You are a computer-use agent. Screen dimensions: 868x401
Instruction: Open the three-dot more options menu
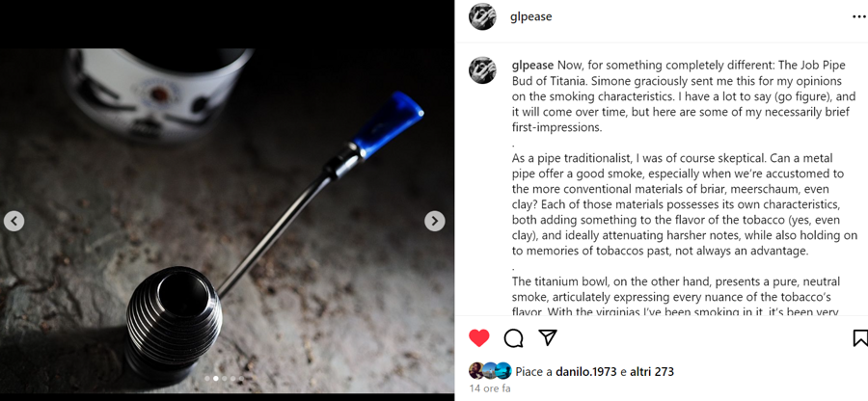[859, 17]
